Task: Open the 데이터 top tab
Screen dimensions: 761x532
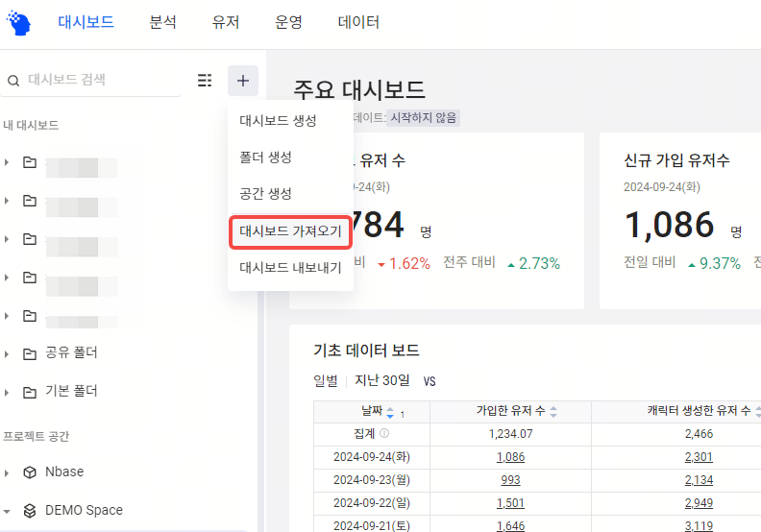Action: [x=358, y=22]
